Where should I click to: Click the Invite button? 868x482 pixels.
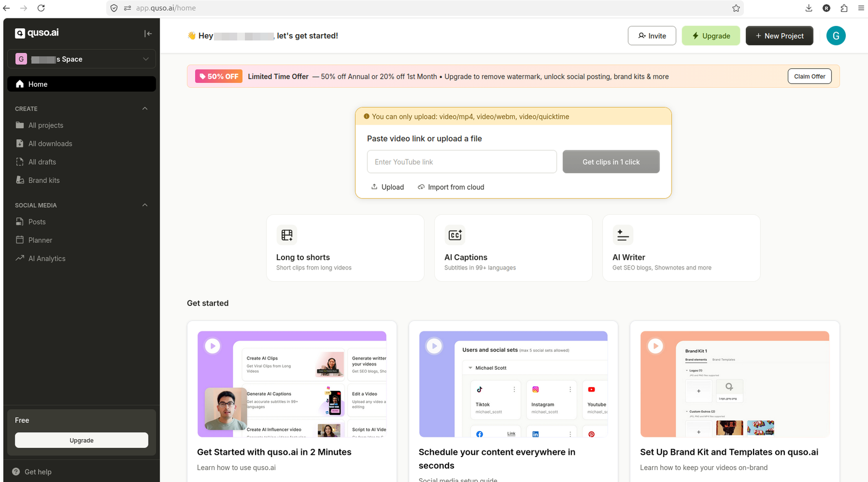pos(652,36)
